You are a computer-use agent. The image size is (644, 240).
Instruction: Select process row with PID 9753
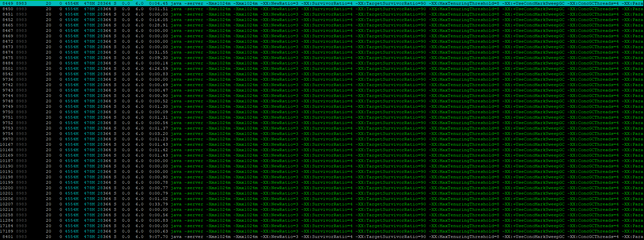click(x=322, y=128)
